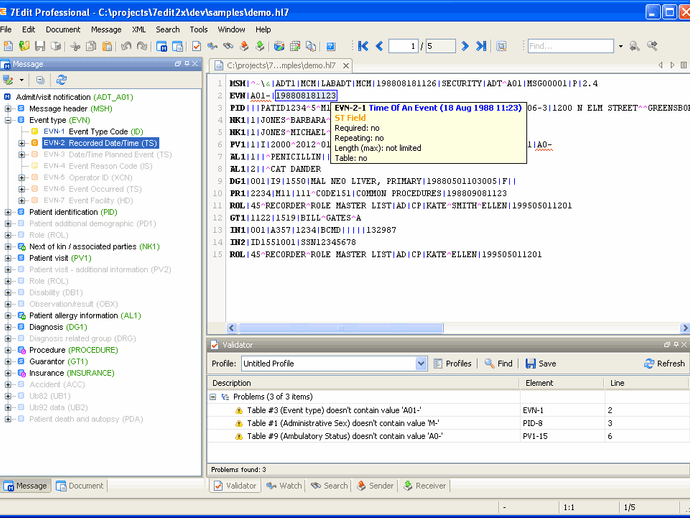690x518 pixels.
Task: Collapse the Problems group in Validator
Action: coord(214,397)
